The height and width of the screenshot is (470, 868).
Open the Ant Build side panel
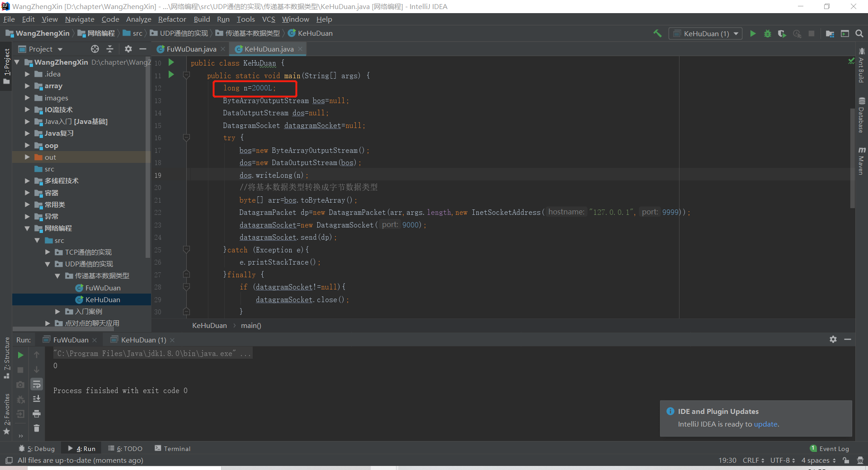(x=862, y=65)
